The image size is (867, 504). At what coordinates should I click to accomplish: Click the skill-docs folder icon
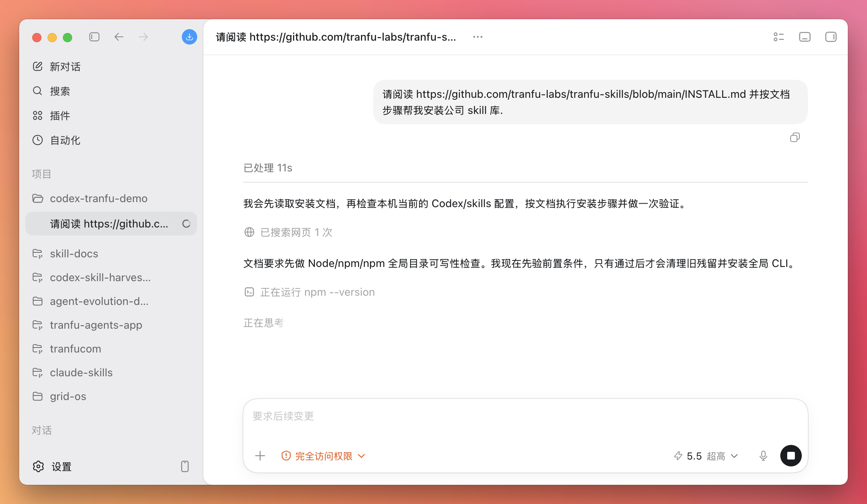tap(38, 254)
